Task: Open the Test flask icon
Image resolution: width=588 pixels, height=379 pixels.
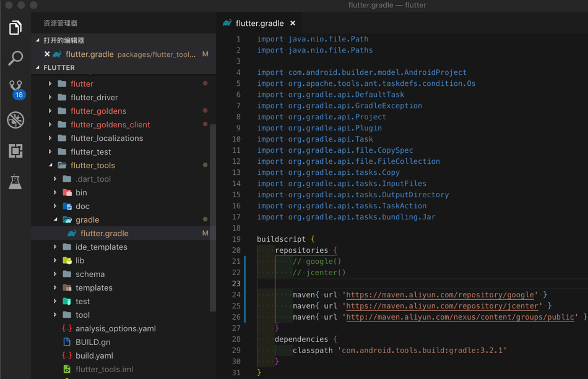Action: [x=15, y=182]
